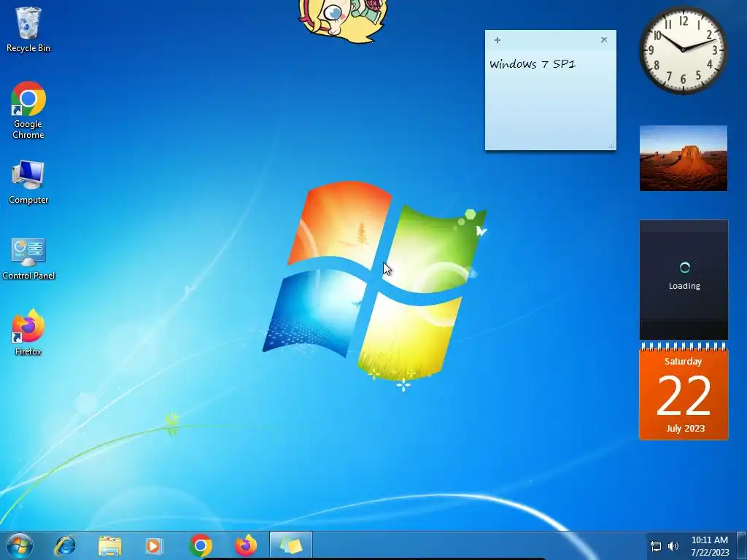
Task: Select the Computer desktop icon
Action: click(x=28, y=182)
